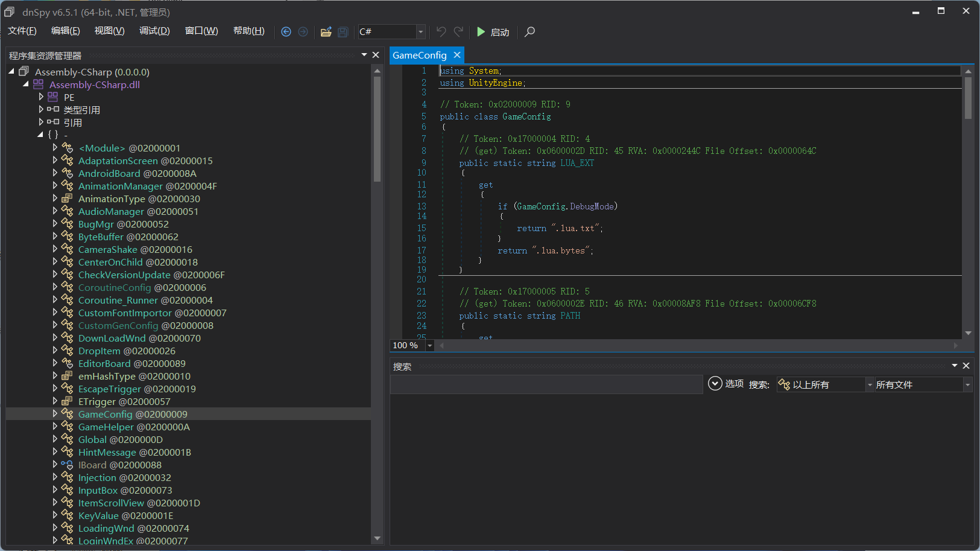Click the undo icon in toolbar

pos(441,31)
